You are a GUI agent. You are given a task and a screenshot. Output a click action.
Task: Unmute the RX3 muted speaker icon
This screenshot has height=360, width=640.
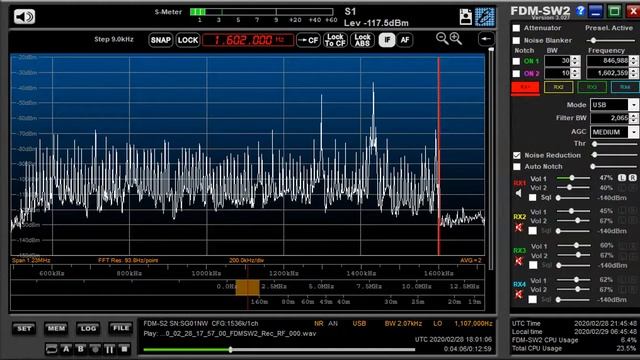[x=519, y=261]
